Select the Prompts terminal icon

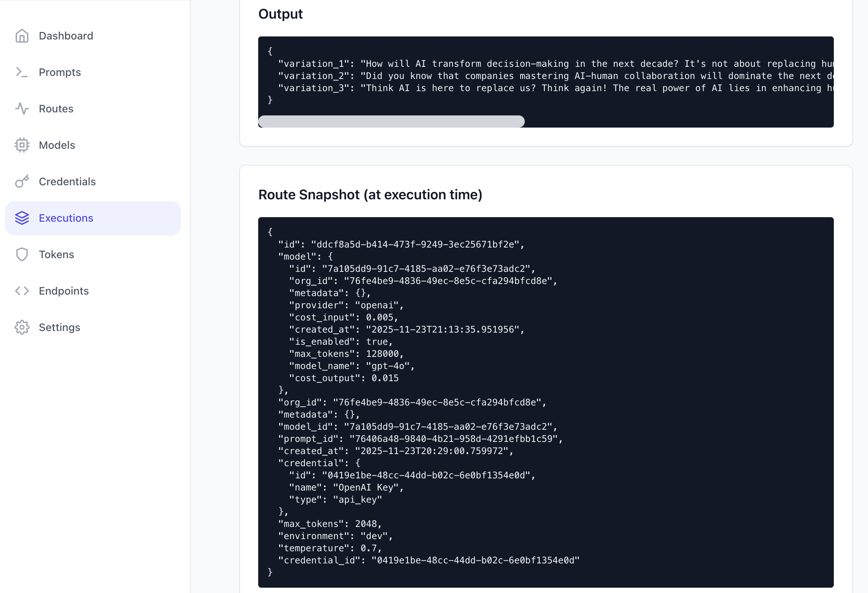22,72
